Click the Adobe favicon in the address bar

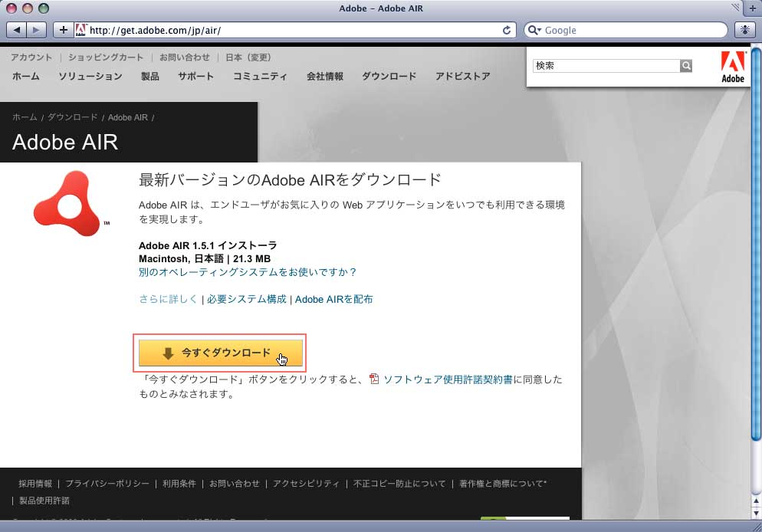point(80,30)
